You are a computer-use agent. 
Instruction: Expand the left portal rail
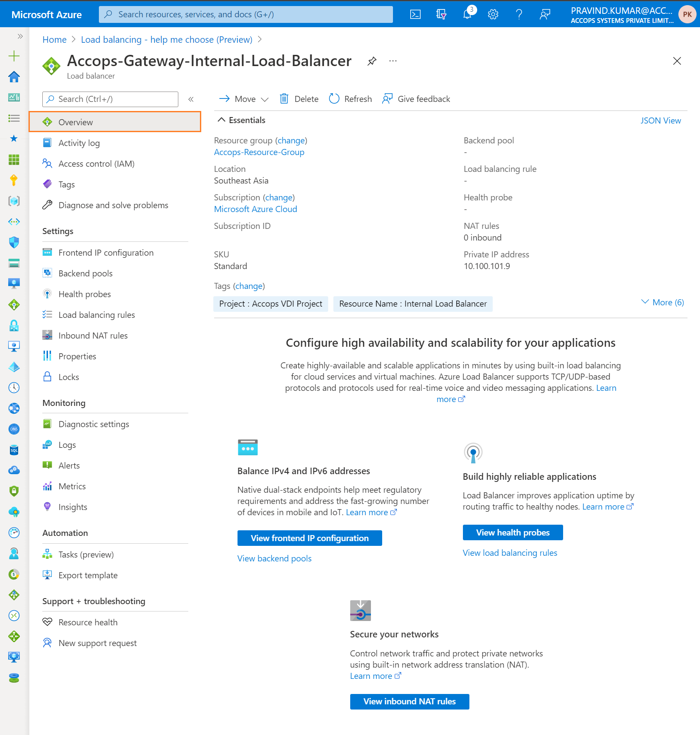pos(20,36)
